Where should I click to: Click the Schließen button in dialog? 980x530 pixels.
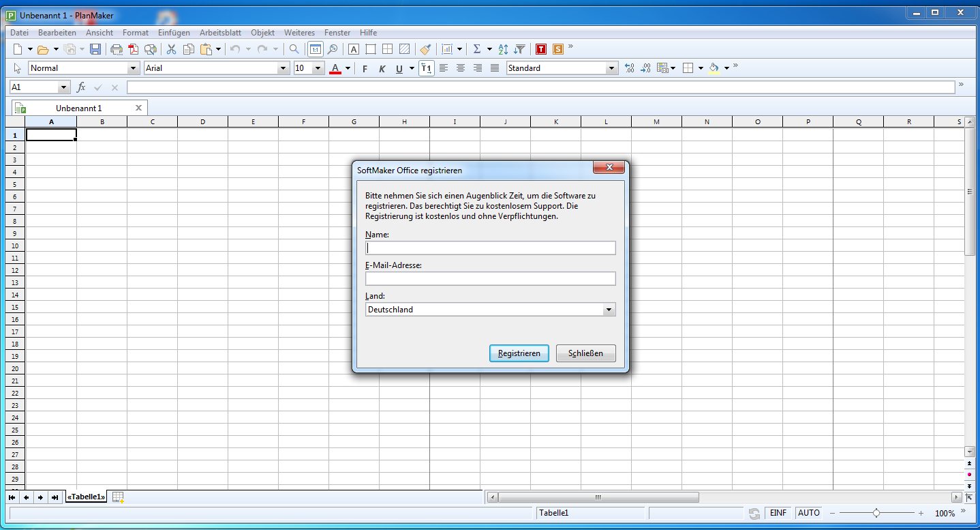click(x=586, y=353)
